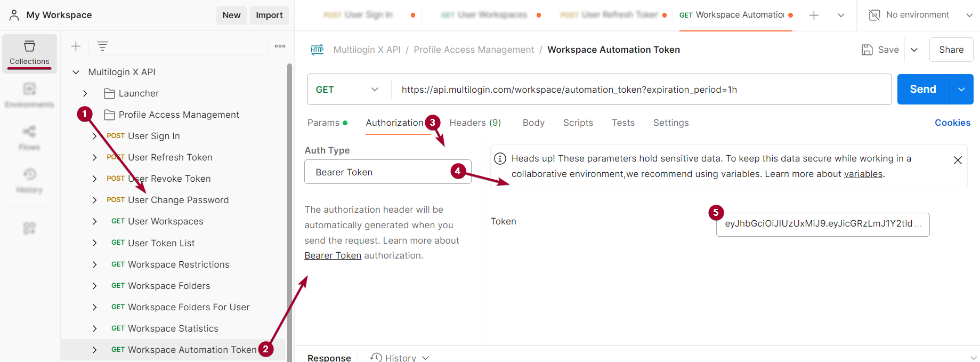
Task: Click the Multilogin X API breadcrumb
Action: point(367,50)
